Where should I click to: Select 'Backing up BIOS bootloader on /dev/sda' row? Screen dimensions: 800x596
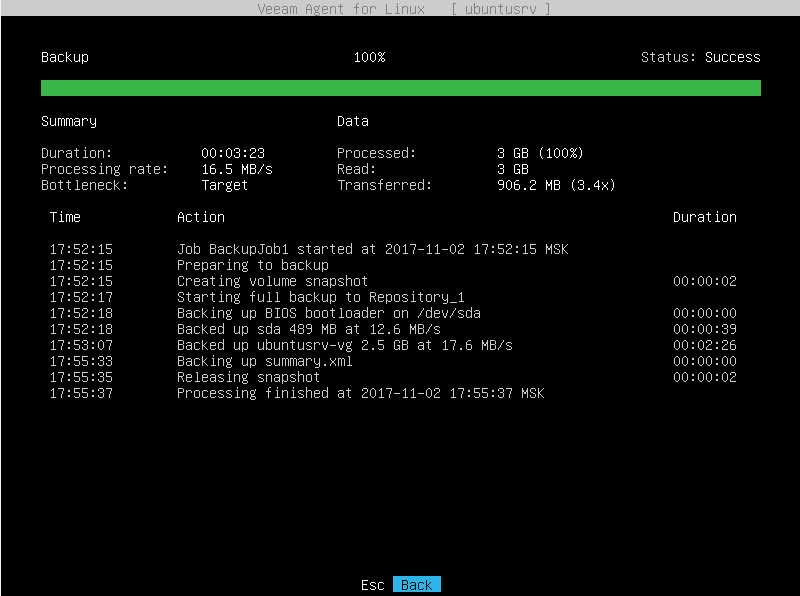(x=393, y=313)
